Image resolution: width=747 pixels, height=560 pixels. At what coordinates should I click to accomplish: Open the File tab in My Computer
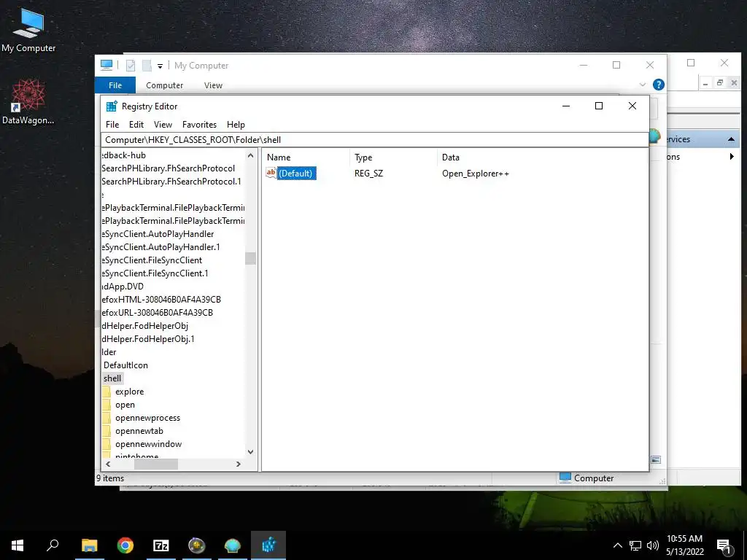tap(115, 85)
